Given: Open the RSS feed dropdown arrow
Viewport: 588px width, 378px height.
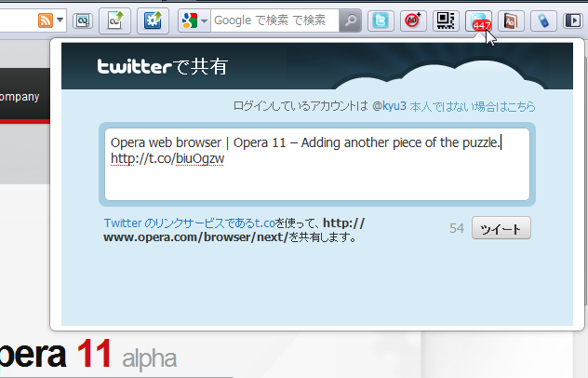Looking at the screenshot, I should [60, 20].
